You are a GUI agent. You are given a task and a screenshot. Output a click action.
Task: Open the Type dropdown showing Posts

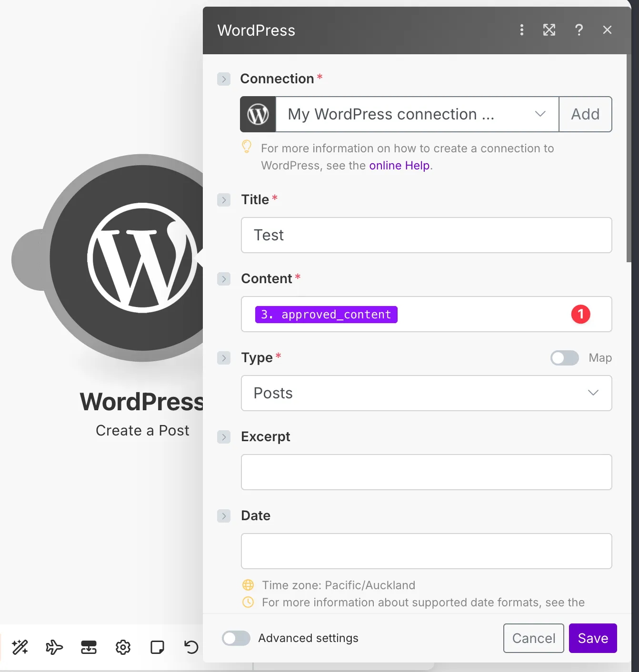point(426,393)
